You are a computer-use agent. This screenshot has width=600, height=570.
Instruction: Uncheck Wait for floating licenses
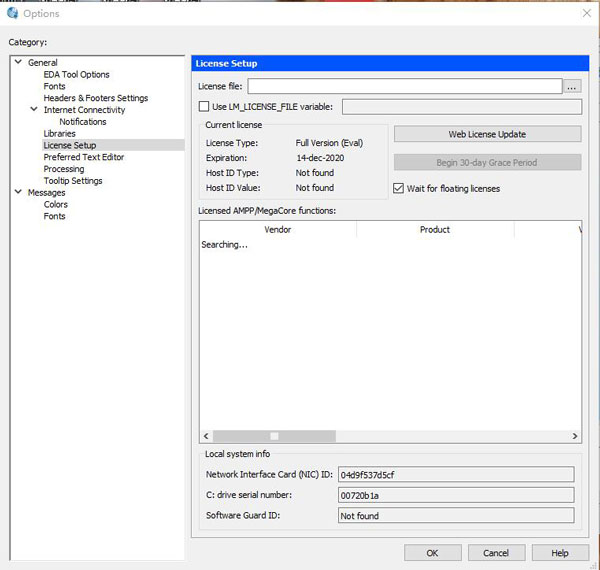(399, 188)
